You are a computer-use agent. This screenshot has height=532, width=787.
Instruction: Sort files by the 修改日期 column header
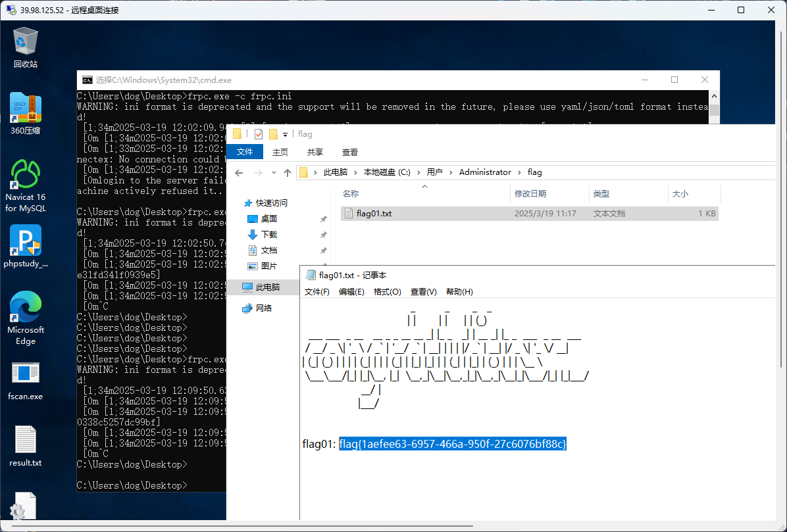(x=530, y=194)
